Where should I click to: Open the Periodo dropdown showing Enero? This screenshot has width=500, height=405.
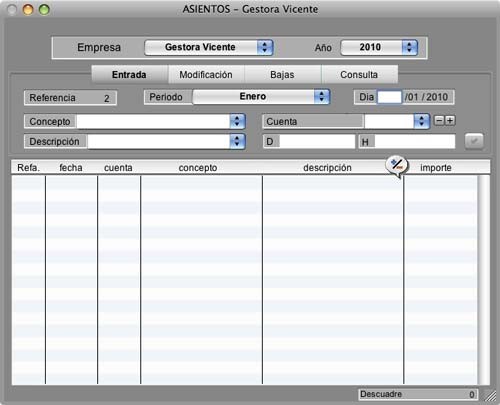[x=261, y=97]
